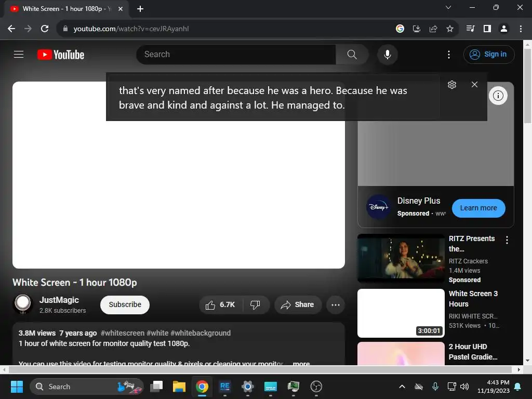Viewport: 532px width, 399px height.
Task: Open the ad info icon
Action: click(x=498, y=96)
